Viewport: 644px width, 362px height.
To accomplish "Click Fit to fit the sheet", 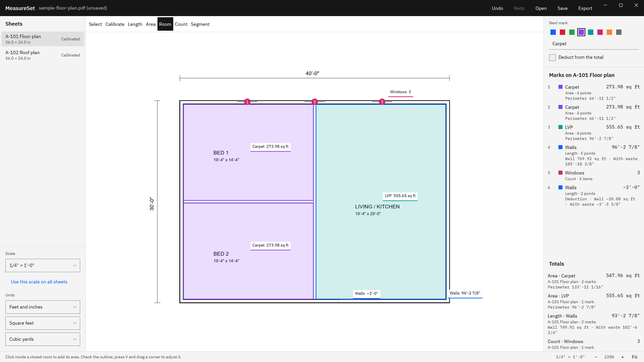I will click(635, 357).
